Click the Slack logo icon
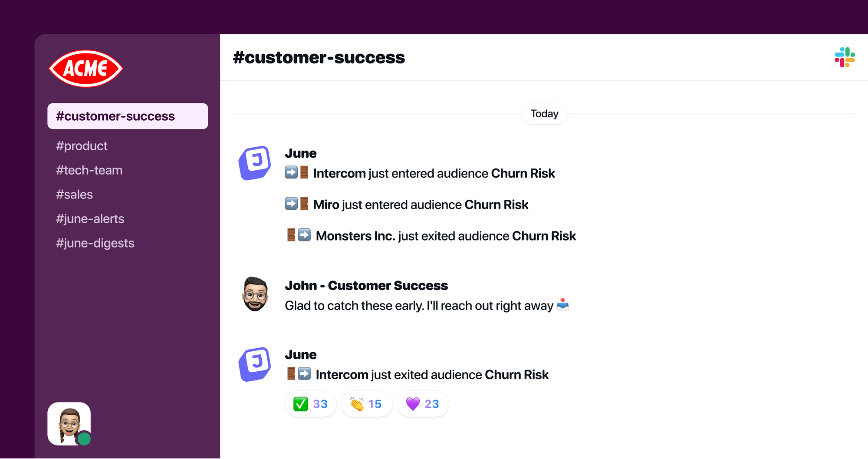 [x=844, y=57]
